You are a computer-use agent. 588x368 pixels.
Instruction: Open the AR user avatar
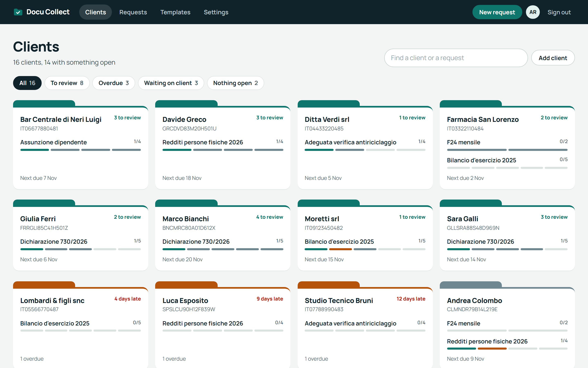pos(533,12)
